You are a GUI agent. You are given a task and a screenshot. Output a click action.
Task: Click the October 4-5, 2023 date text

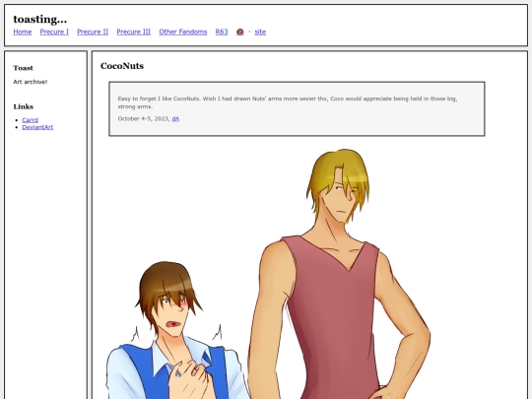144,119
